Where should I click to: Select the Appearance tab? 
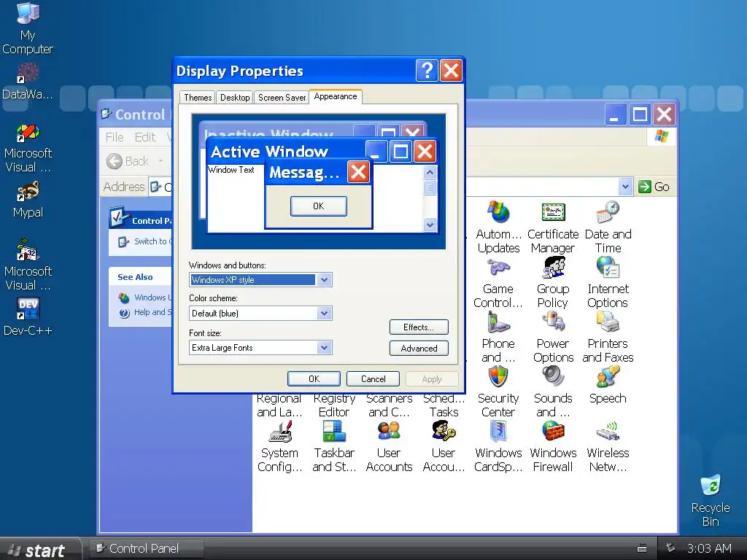336,97
